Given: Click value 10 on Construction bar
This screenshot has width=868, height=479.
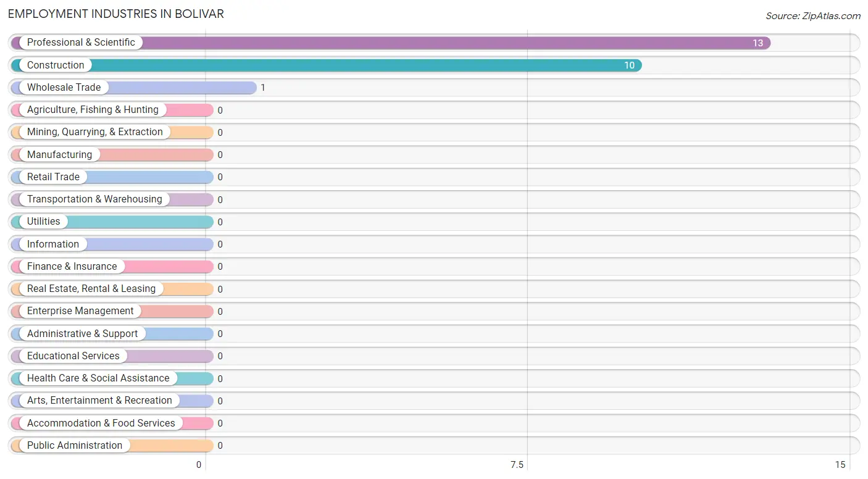Looking at the screenshot, I should click(x=629, y=65).
